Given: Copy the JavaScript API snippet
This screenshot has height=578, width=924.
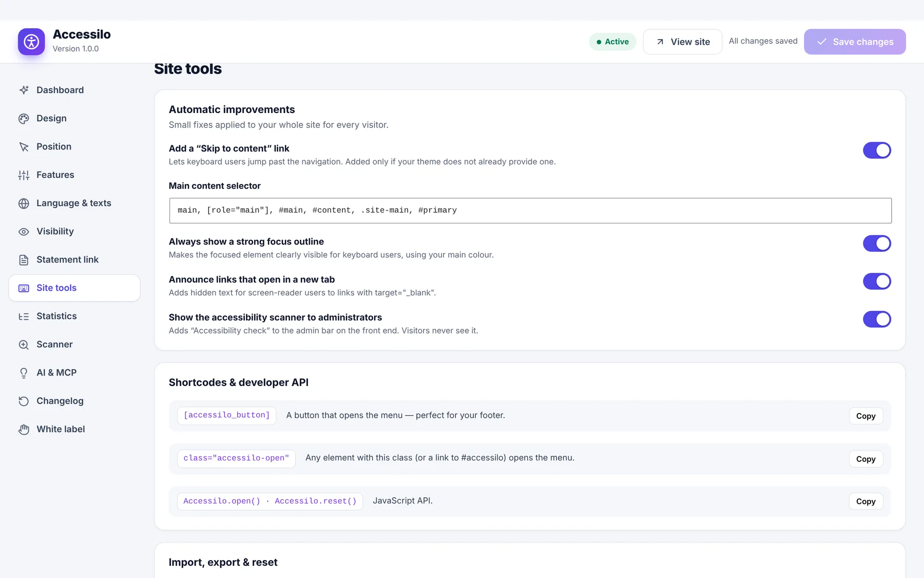Looking at the screenshot, I should tap(865, 501).
